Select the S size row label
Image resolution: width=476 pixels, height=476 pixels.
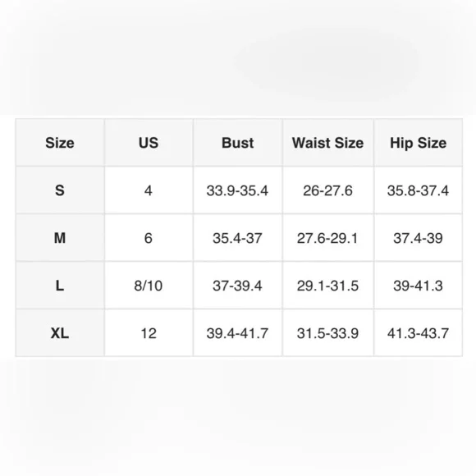pos(60,190)
